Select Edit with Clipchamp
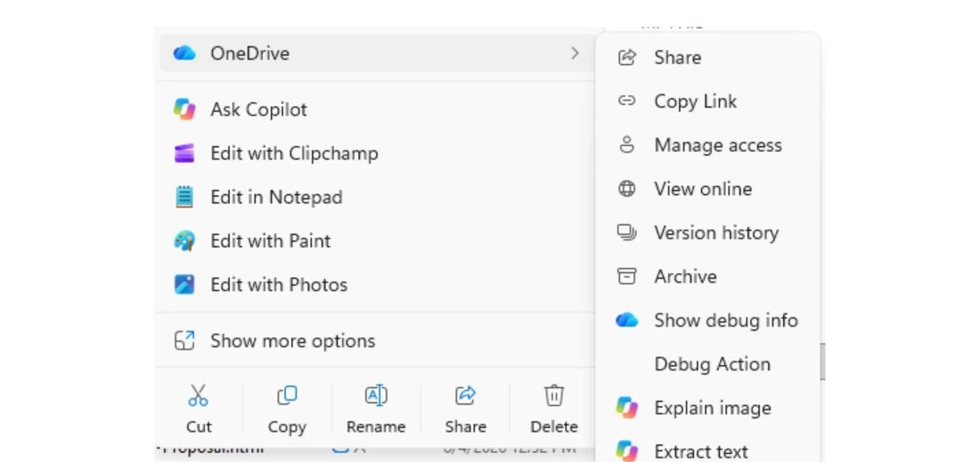 378,153
